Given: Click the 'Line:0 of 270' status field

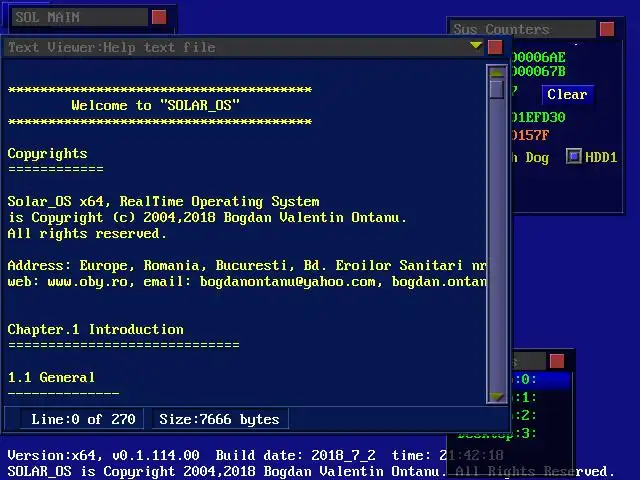Looking at the screenshot, I should click(x=83, y=419).
